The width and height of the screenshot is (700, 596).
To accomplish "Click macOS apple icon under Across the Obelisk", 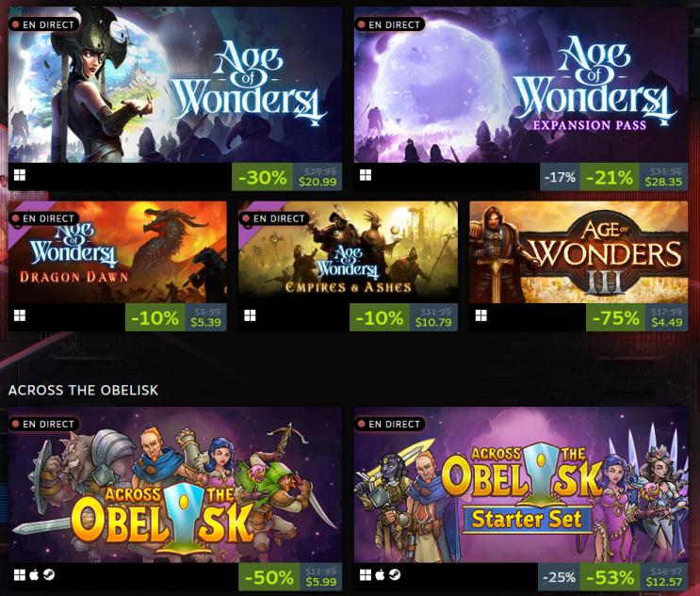I will [34, 575].
